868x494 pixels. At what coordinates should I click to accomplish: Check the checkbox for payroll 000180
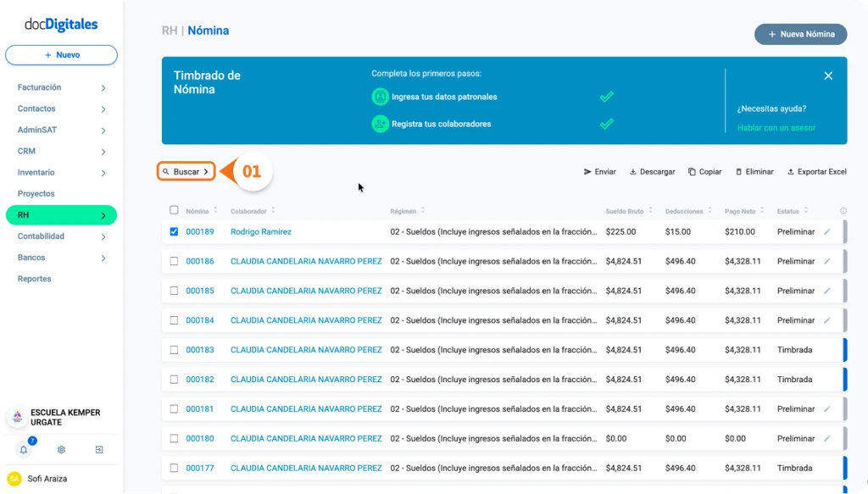click(x=174, y=438)
